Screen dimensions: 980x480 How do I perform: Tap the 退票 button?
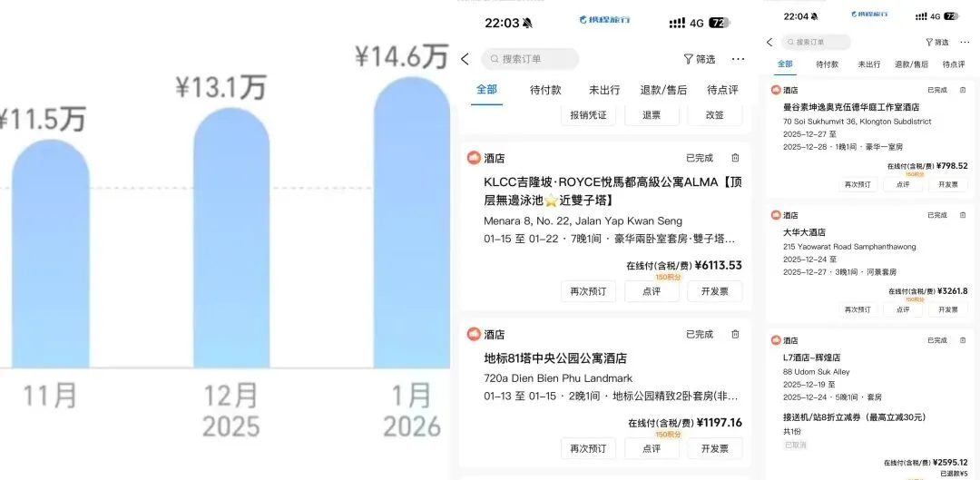652,115
